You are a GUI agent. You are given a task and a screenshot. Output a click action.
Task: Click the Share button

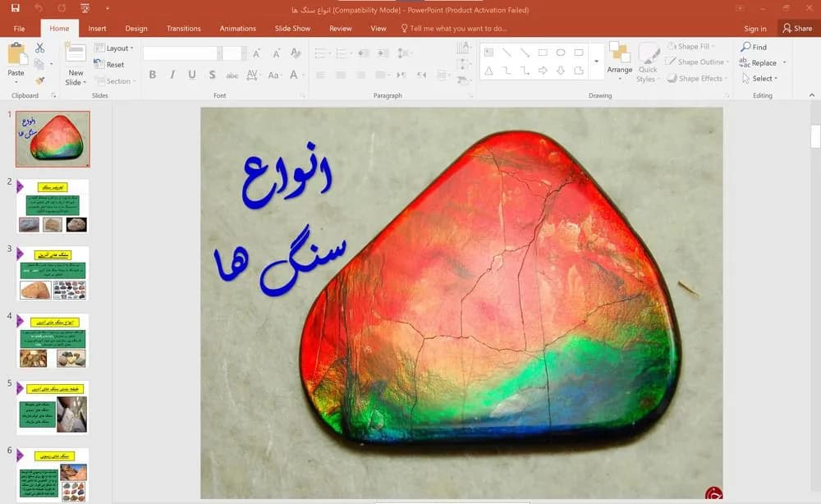pyautogui.click(x=797, y=28)
